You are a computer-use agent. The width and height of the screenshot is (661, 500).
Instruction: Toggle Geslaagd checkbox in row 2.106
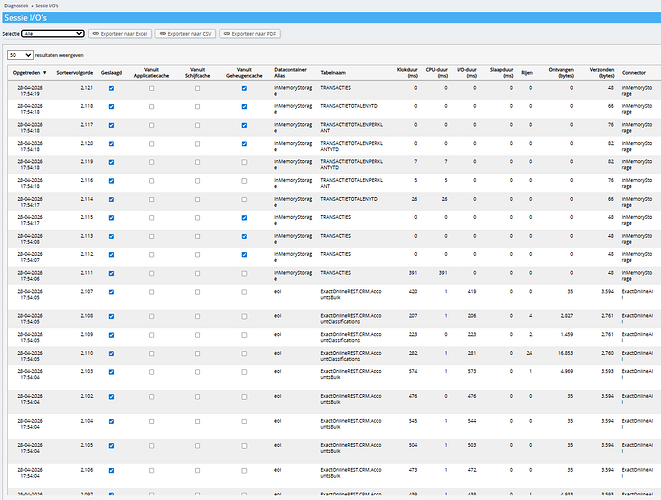(111, 471)
